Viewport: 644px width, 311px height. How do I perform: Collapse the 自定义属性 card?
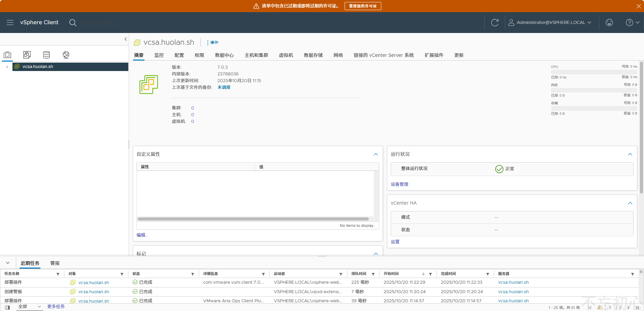[x=376, y=154]
